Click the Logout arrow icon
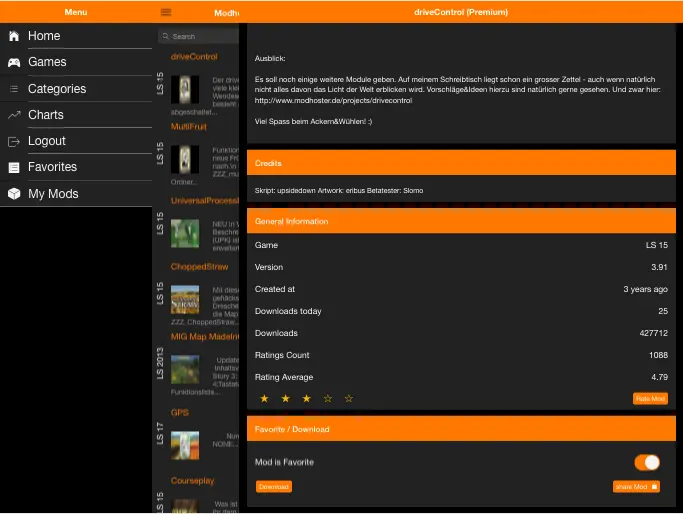The image size is (683, 514). click(14, 141)
